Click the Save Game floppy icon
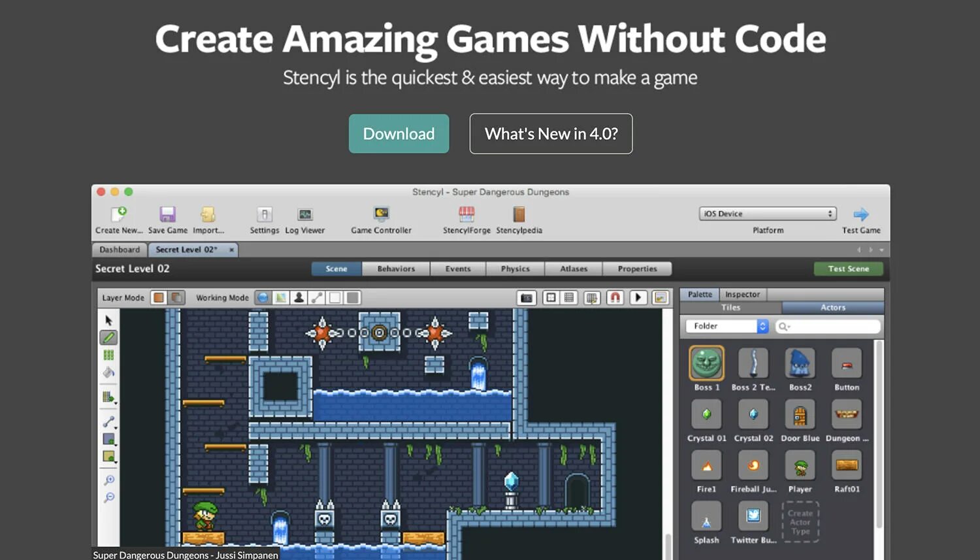980x560 pixels. tap(168, 214)
